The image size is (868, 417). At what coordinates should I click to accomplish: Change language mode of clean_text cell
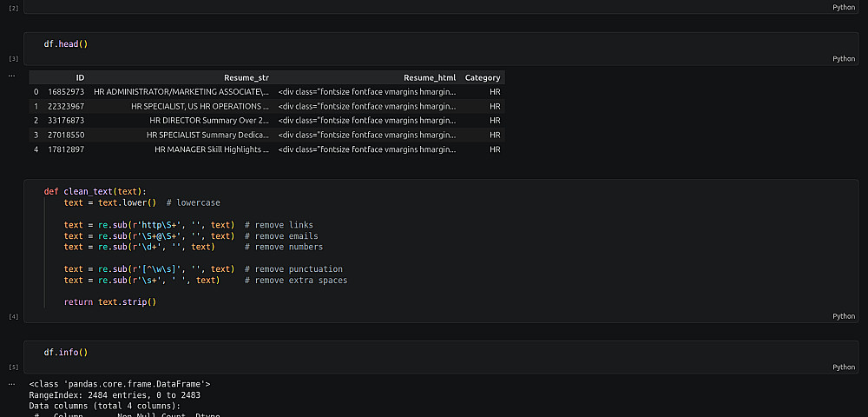(844, 316)
